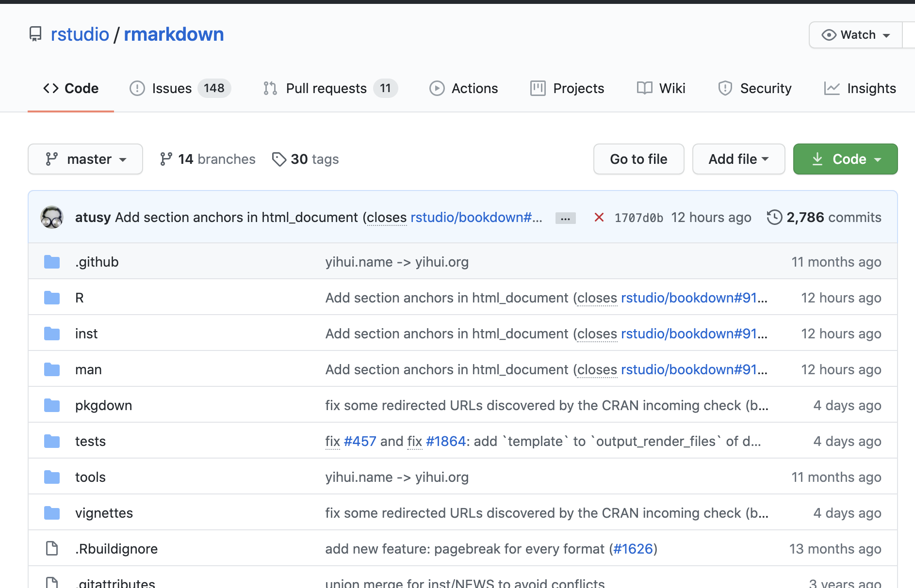The image size is (915, 588).
Task: Click the R folder icon
Action: [52, 298]
